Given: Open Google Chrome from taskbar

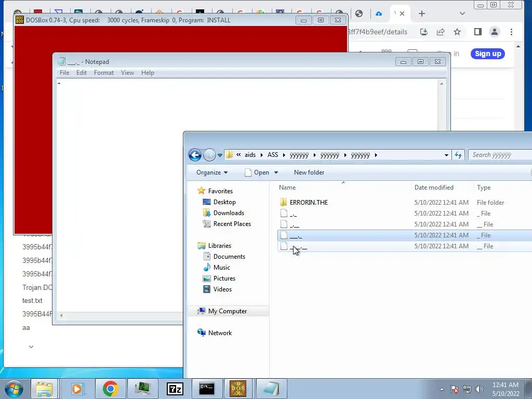Looking at the screenshot, I should [110, 389].
